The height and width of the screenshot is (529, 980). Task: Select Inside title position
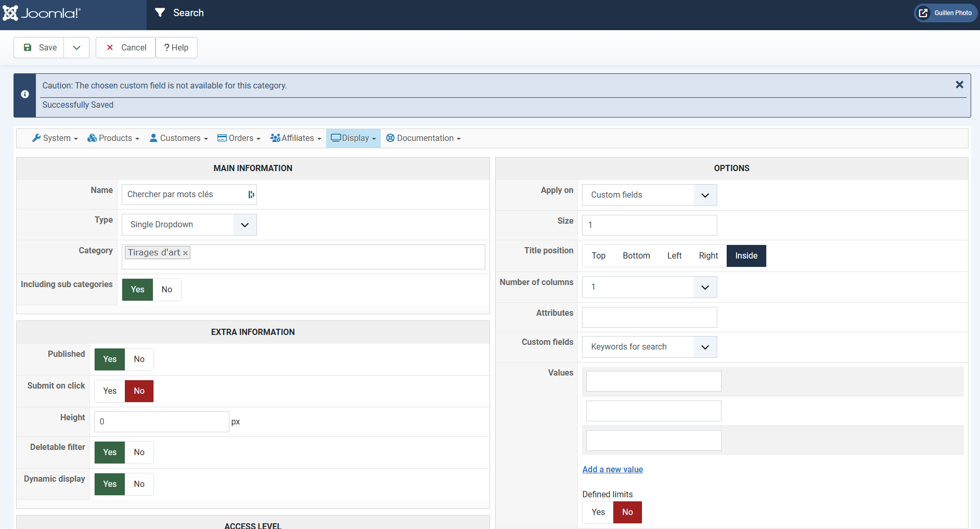[x=746, y=256]
